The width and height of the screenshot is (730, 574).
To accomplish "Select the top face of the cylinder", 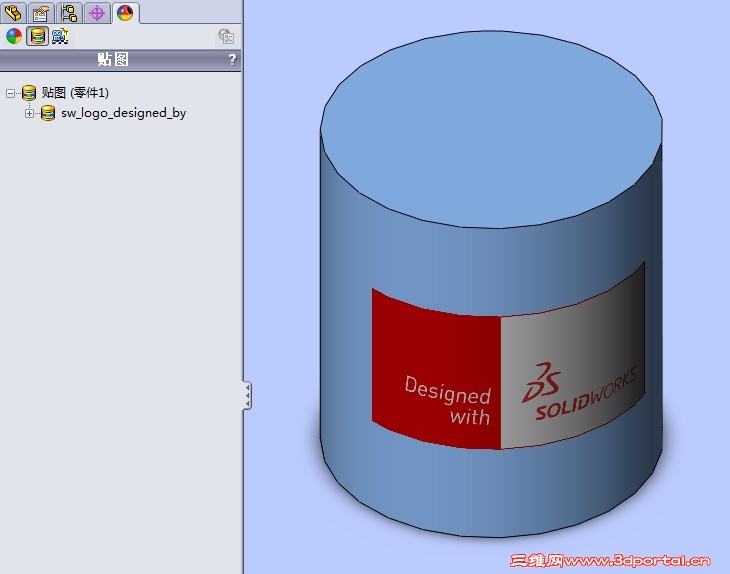I will pyautogui.click(x=492, y=129).
